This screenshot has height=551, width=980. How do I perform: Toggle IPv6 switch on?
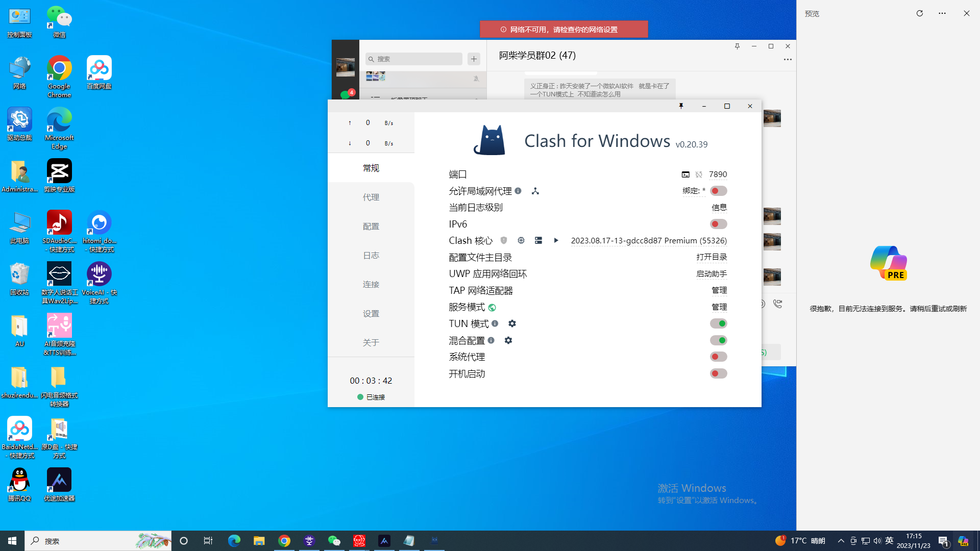tap(718, 224)
